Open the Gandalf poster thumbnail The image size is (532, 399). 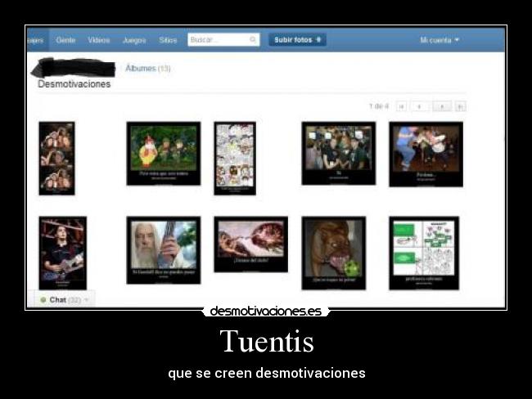coord(164,250)
